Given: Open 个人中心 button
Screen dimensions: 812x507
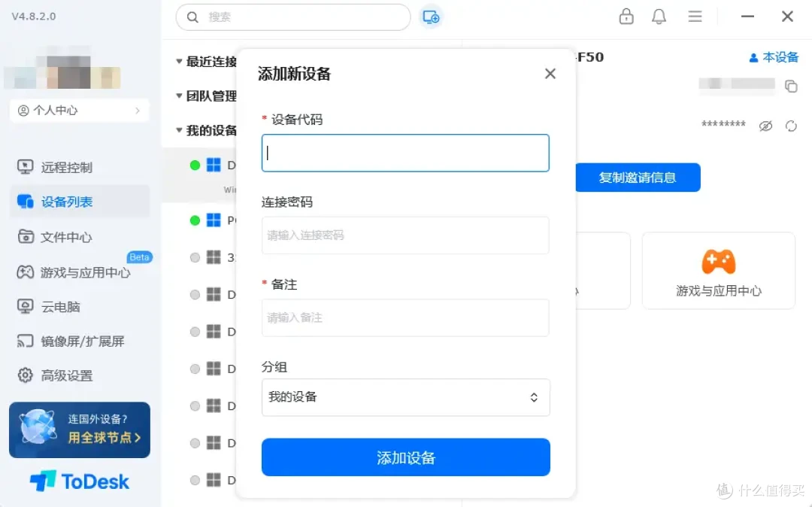Looking at the screenshot, I should coord(79,111).
